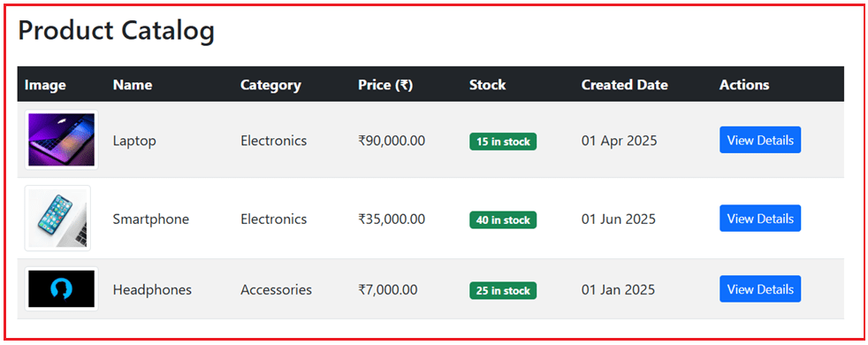The image size is (868, 345).
Task: Click the 25 in stock badge
Action: point(503,291)
